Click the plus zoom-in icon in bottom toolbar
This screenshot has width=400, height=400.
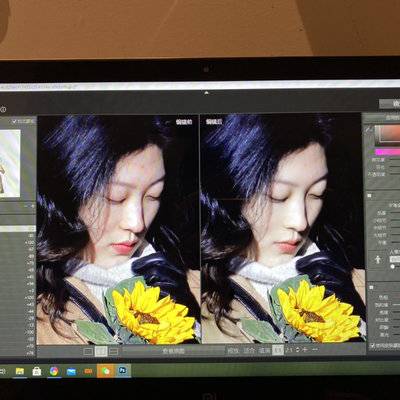coord(305,350)
